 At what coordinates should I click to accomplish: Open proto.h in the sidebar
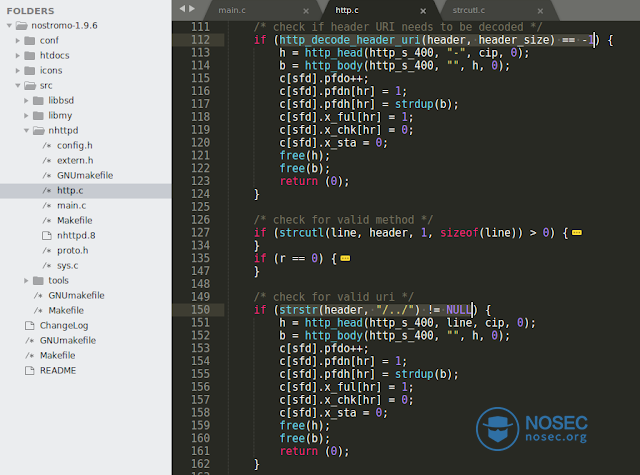click(x=73, y=251)
